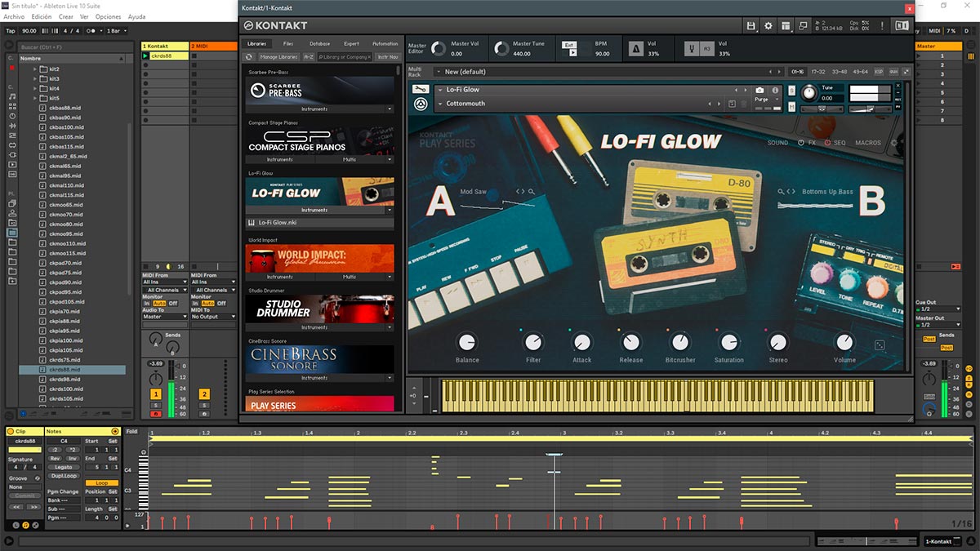
Task: Set track 1 Monitor to Off
Action: pos(173,303)
